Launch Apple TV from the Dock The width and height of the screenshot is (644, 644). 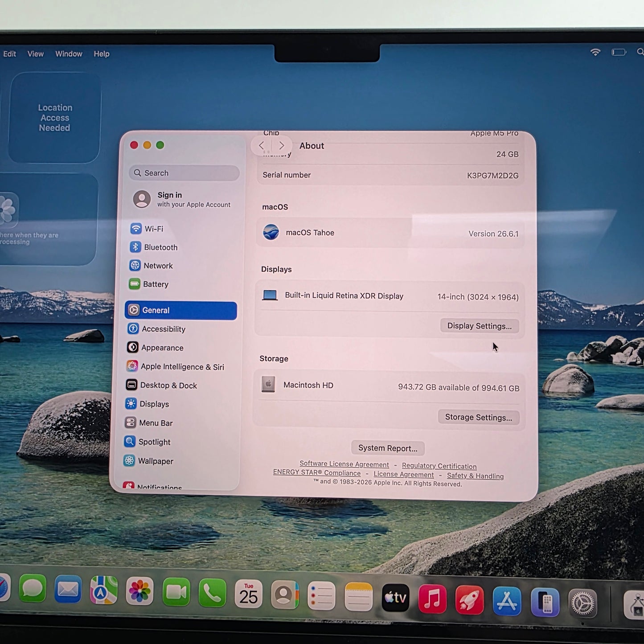click(x=395, y=598)
